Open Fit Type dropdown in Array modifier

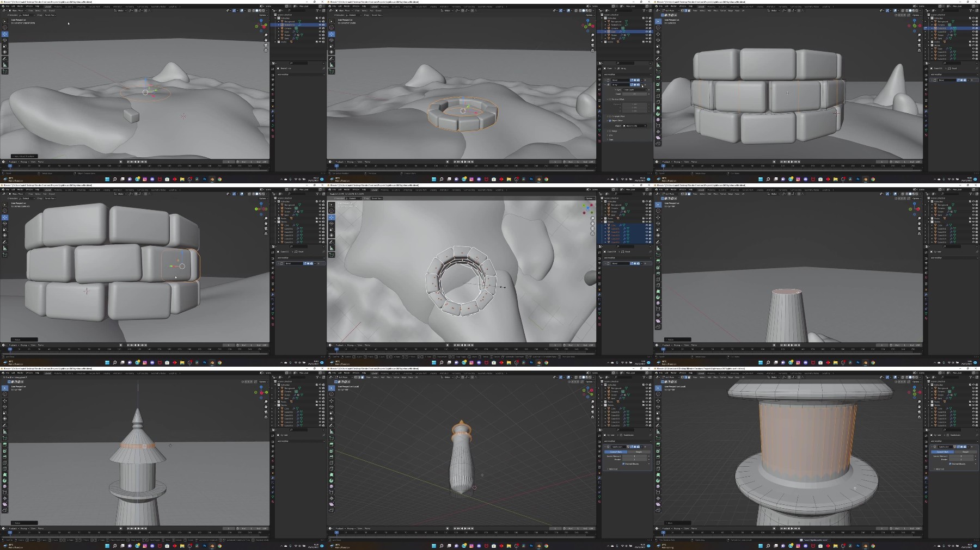(x=635, y=90)
